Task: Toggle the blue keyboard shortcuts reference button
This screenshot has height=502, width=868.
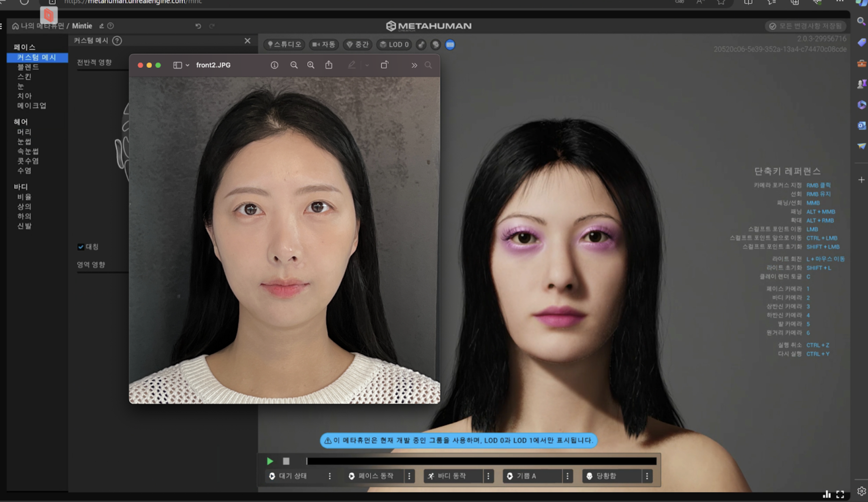Action: click(x=450, y=45)
